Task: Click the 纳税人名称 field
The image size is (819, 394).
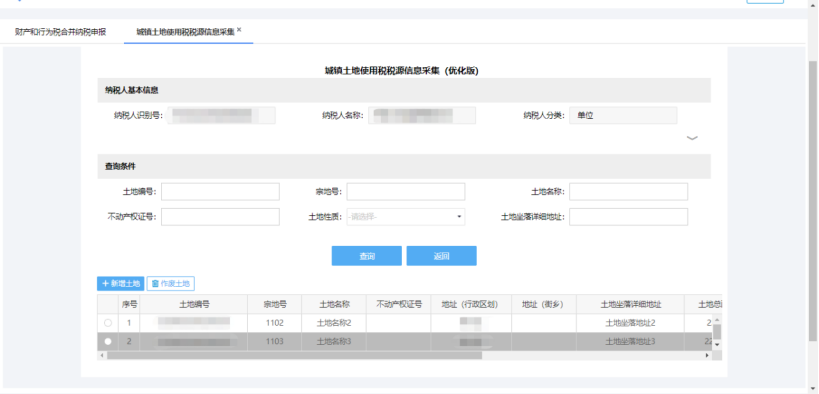Action: (x=422, y=115)
